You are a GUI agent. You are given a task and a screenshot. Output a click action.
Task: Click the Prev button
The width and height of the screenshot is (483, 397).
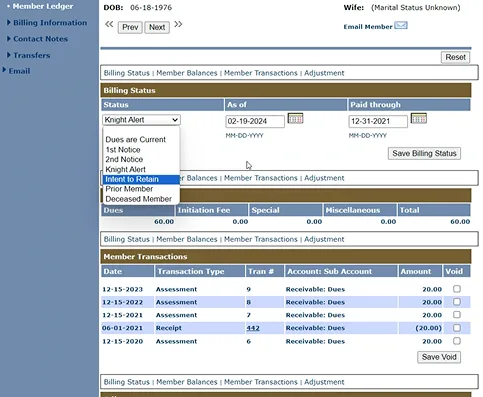[x=130, y=27]
